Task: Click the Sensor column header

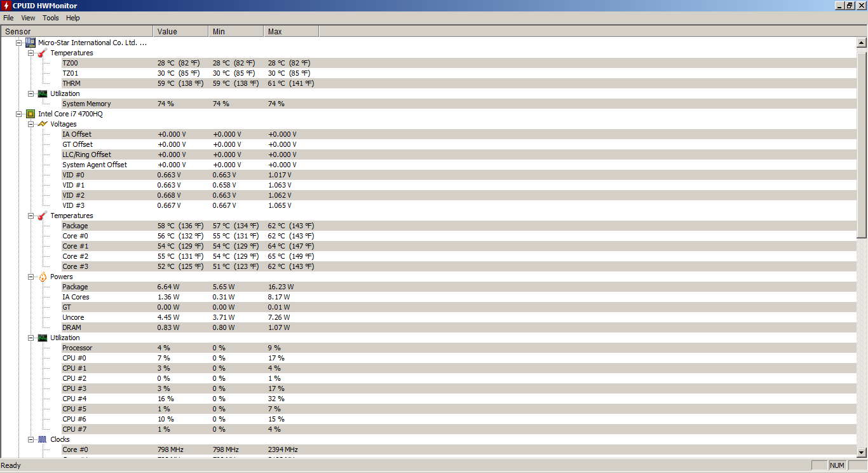Action: 77,31
